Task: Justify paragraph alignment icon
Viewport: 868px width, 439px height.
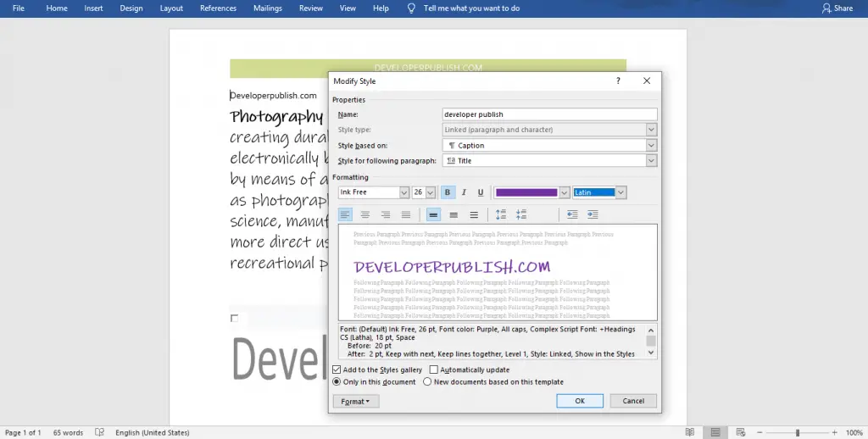Action: click(406, 214)
